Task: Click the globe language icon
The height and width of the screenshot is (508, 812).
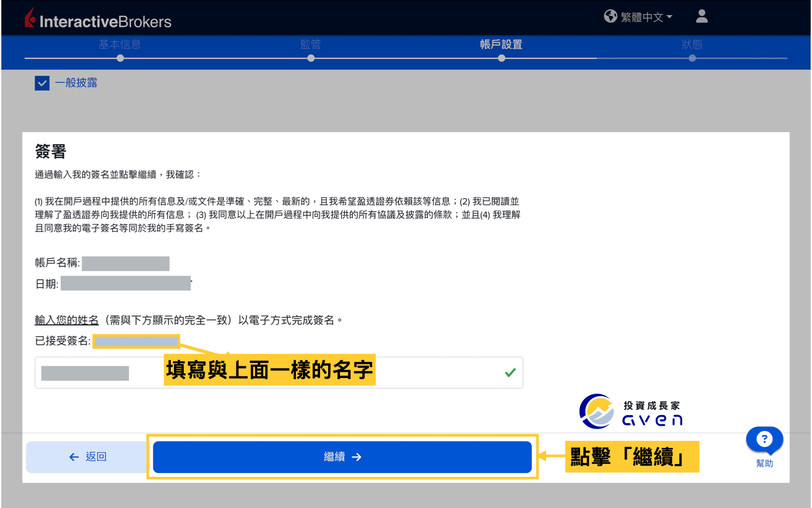Action: pyautogui.click(x=610, y=16)
